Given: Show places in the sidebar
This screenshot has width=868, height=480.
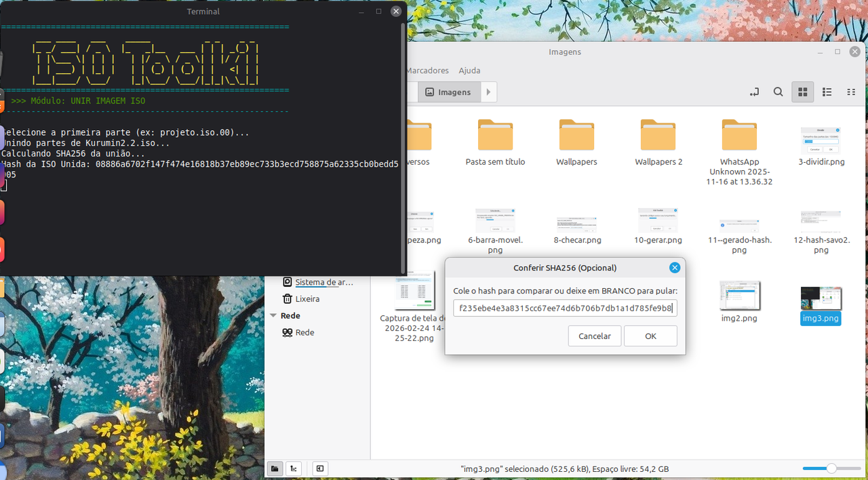Looking at the screenshot, I should tap(275, 468).
